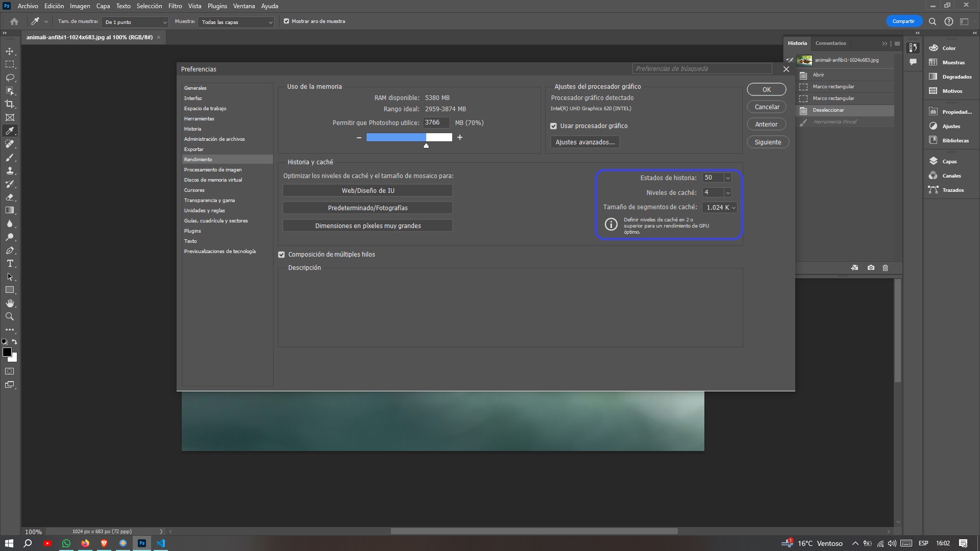The height and width of the screenshot is (551, 980).
Task: Select the Rectangular Marquee tool
Action: pyautogui.click(x=10, y=64)
